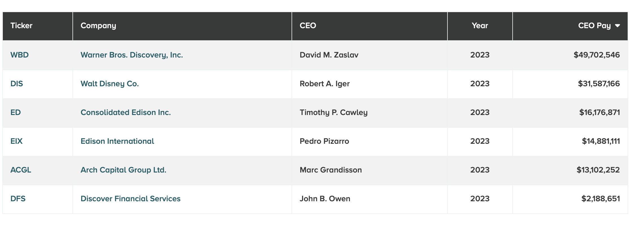Open the ACGL ticker link
This screenshot has width=644, height=252.
pos(21,170)
